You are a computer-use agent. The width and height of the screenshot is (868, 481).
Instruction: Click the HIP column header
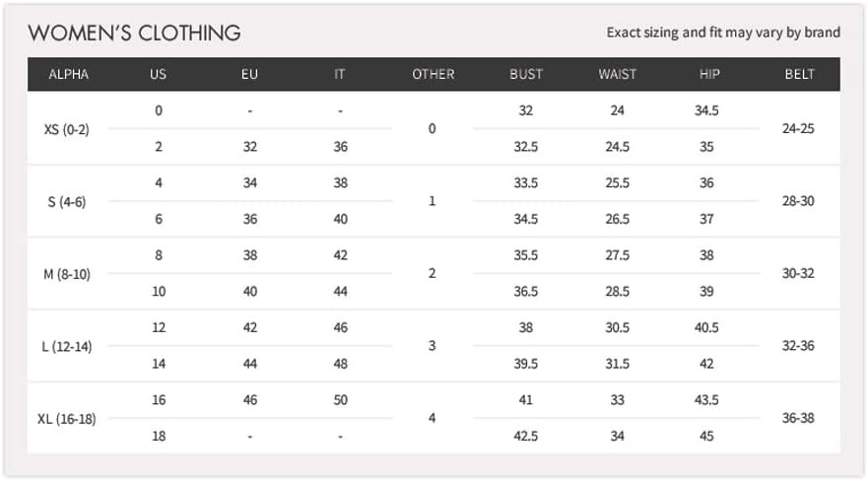(706, 74)
